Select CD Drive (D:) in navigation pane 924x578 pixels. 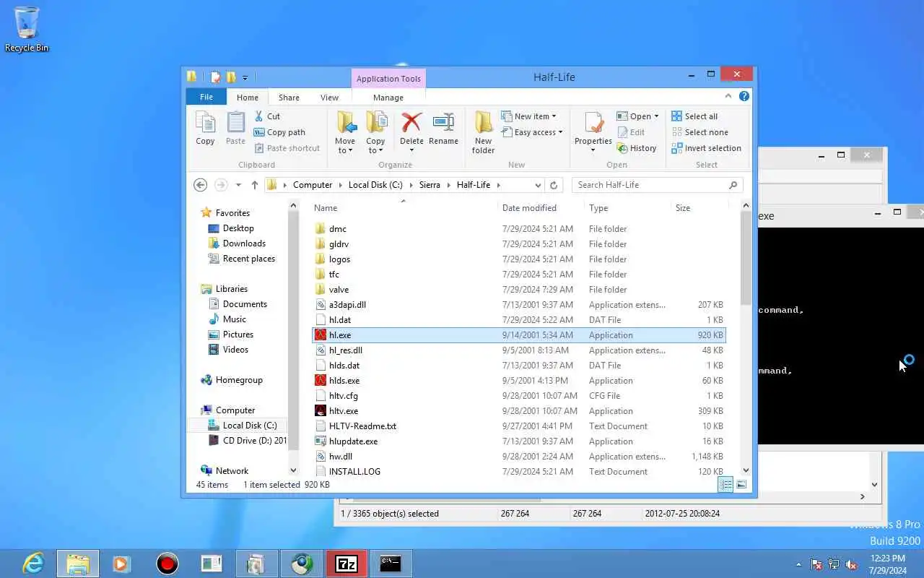click(x=254, y=441)
